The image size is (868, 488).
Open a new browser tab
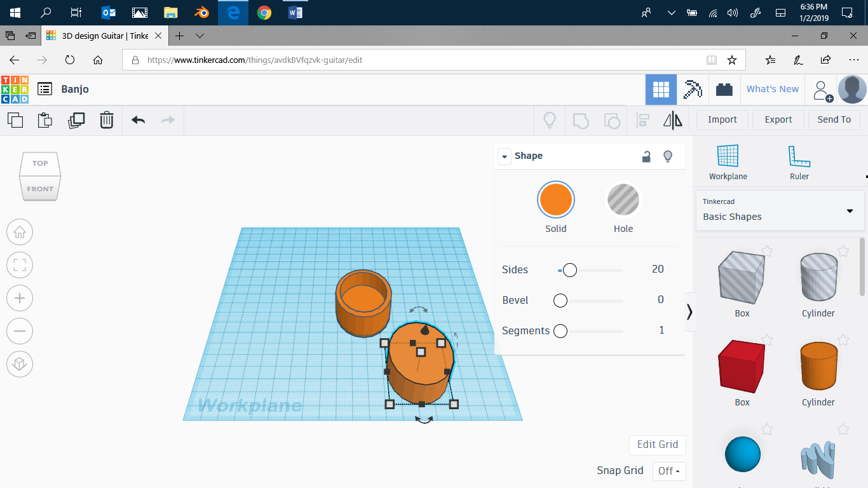tap(180, 36)
